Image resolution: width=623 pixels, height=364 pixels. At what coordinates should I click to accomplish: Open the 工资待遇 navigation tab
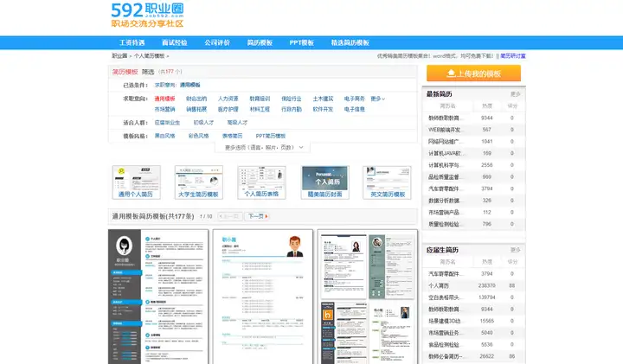tap(132, 43)
